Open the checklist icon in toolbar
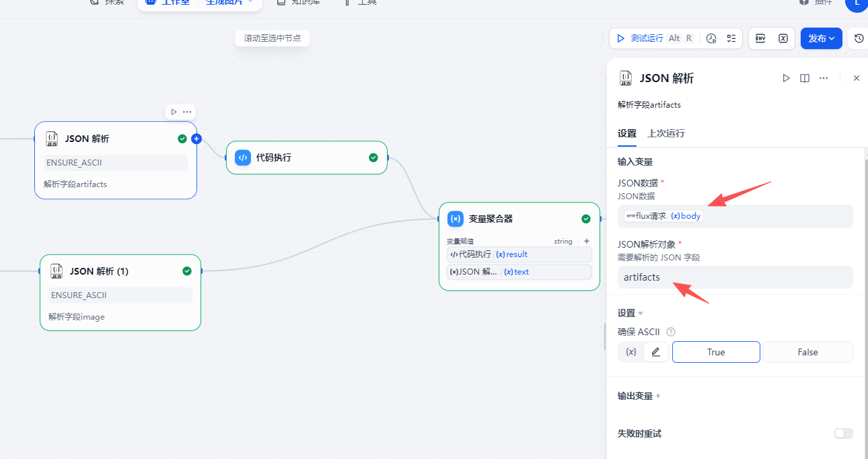 click(731, 38)
